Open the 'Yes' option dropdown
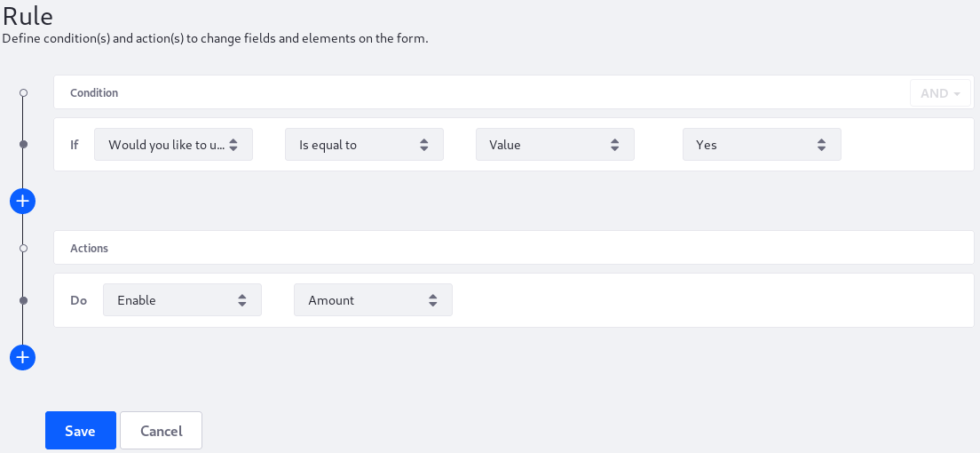 762,145
